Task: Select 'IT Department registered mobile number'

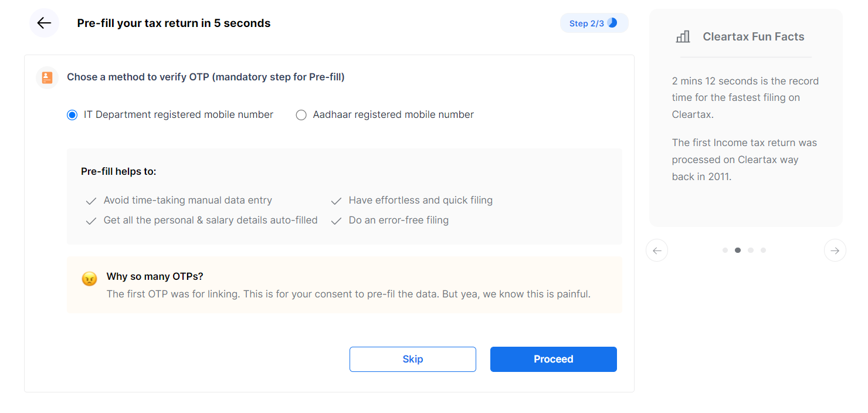Action: click(72, 114)
